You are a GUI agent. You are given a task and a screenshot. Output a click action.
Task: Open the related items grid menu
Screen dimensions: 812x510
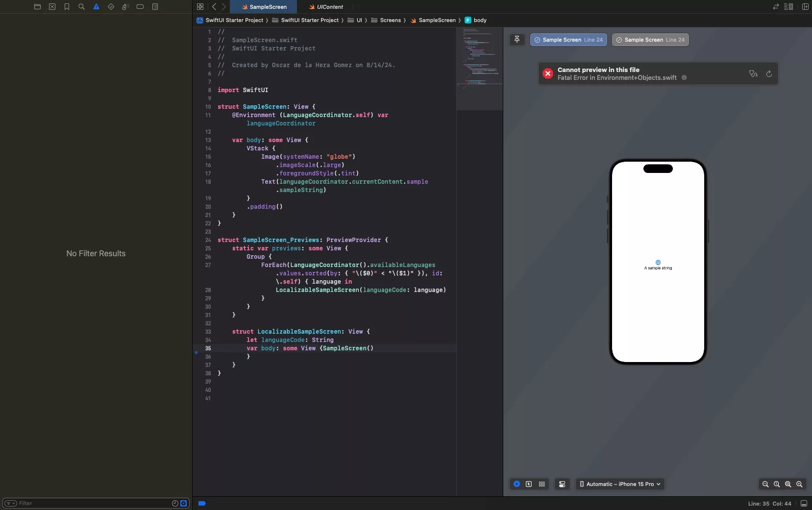200,7
